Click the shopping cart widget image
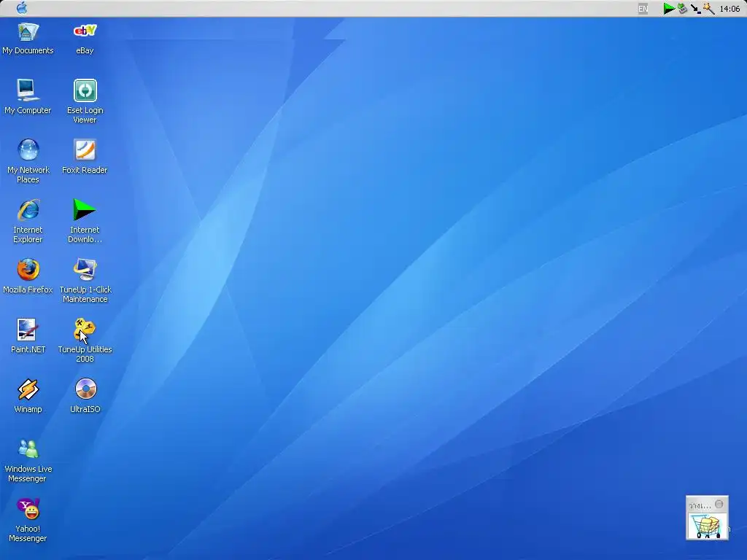747x560 pixels. pyautogui.click(x=707, y=526)
